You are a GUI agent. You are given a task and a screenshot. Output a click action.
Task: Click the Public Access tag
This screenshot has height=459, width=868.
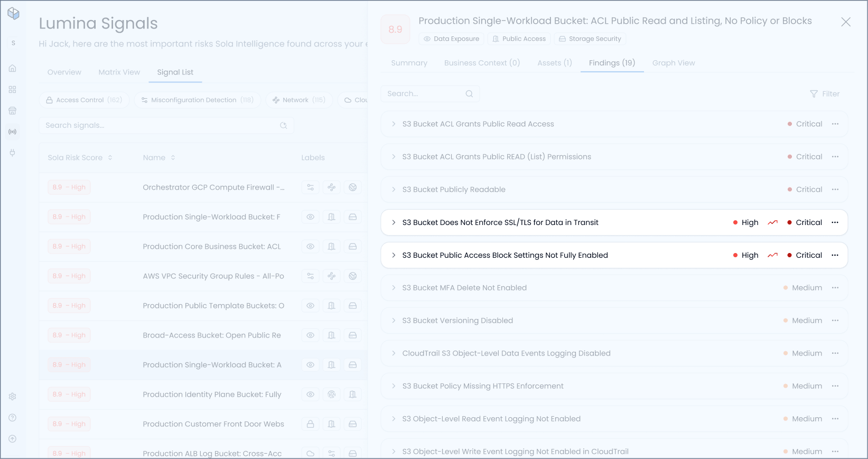(x=519, y=39)
